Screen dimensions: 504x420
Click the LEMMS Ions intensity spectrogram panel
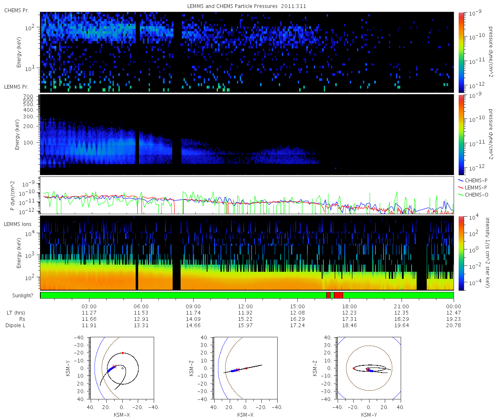click(247, 253)
